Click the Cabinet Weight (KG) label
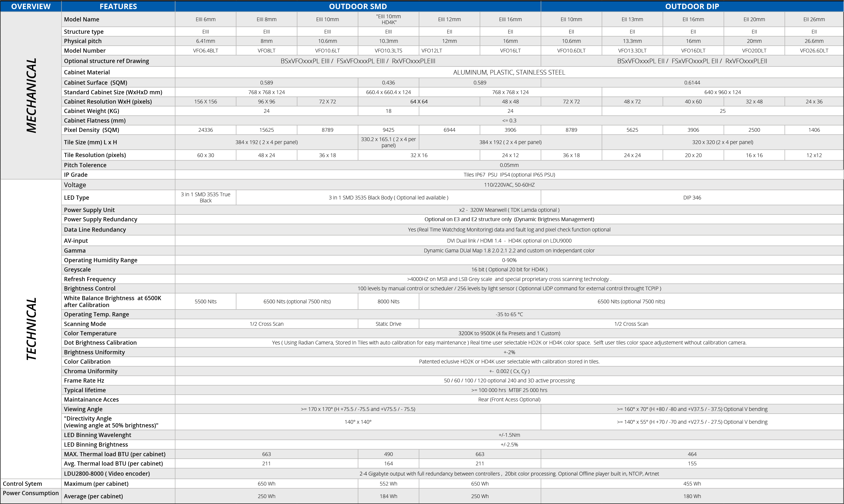The width and height of the screenshot is (844, 504). [x=91, y=111]
